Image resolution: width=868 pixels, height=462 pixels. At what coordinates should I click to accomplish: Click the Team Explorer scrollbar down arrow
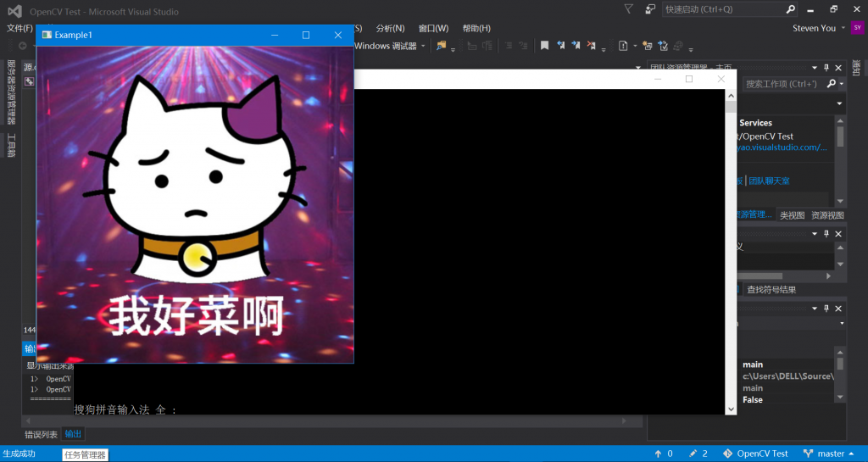tap(840, 202)
